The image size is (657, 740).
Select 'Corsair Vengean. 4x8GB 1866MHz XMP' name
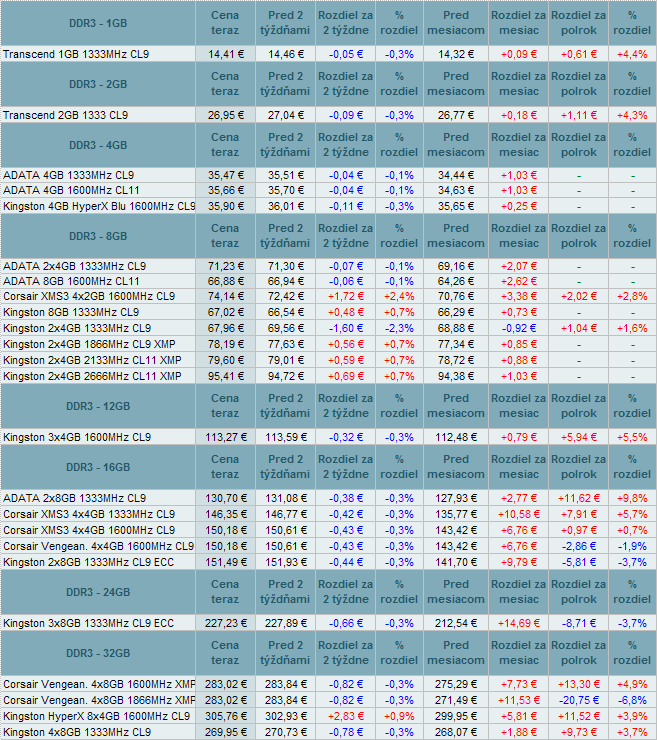(99, 700)
